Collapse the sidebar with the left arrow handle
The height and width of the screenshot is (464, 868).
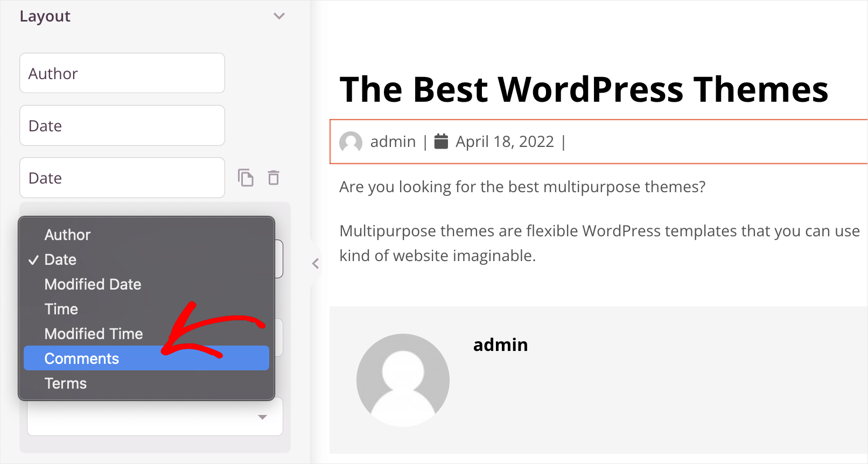coord(316,264)
